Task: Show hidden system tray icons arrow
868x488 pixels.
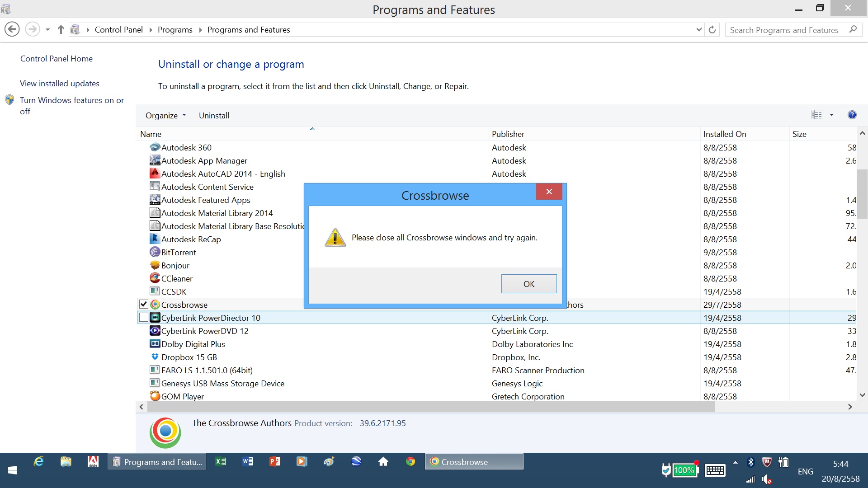Action: tap(735, 462)
